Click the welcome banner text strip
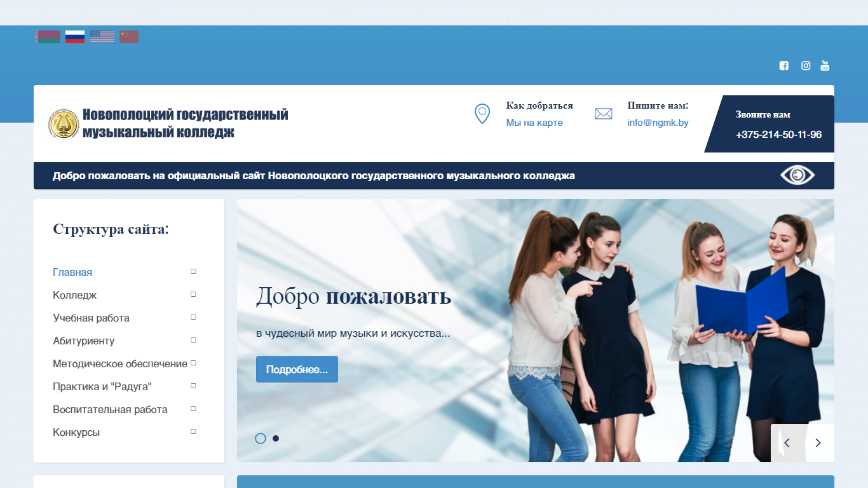 (314, 176)
